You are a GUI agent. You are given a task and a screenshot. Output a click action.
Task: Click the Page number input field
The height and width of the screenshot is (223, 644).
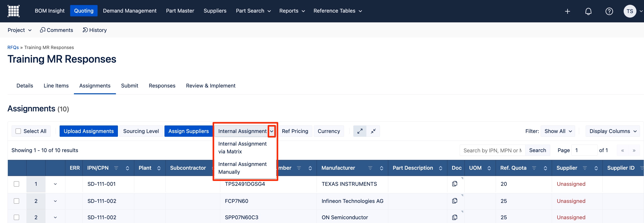click(584, 150)
